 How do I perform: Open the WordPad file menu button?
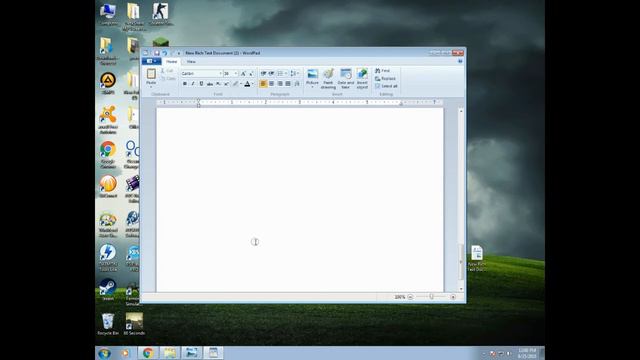[151, 61]
